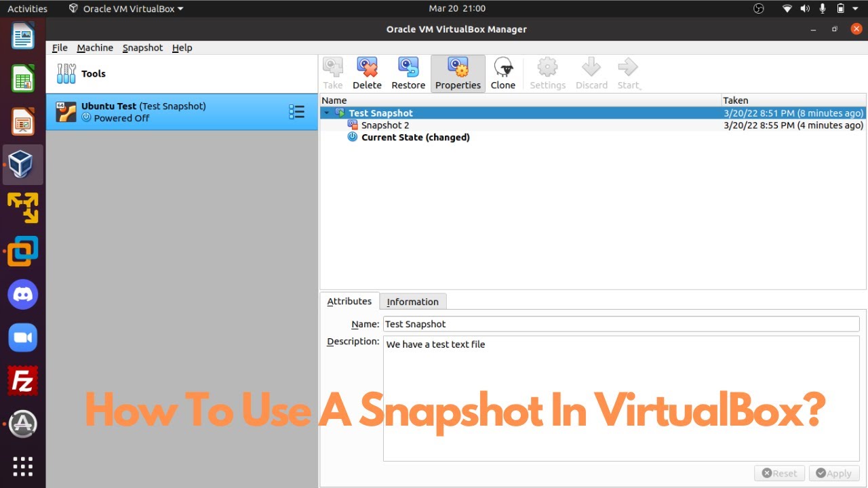Click the Taken column header
Image resolution: width=868 pixels, height=488 pixels.
point(793,100)
